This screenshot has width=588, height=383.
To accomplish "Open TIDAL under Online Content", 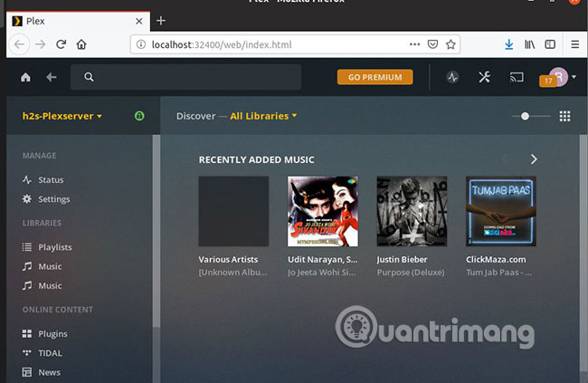I will tap(51, 353).
